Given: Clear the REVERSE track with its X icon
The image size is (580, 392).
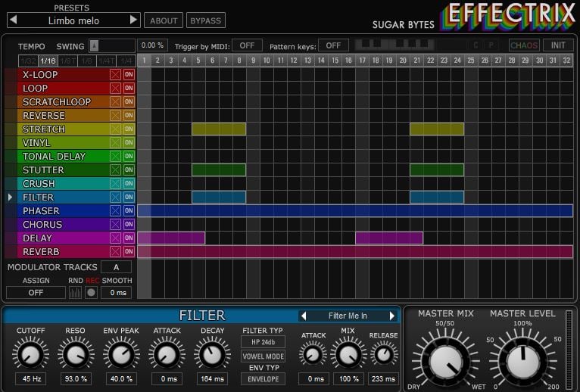Looking at the screenshot, I should (115, 115).
